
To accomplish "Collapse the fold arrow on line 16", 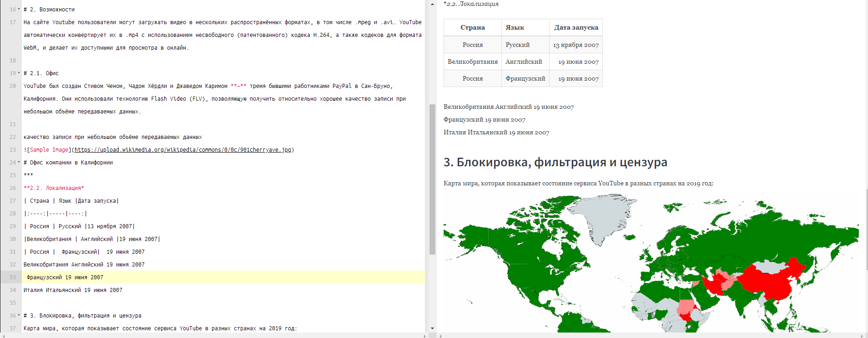I will (x=19, y=9).
